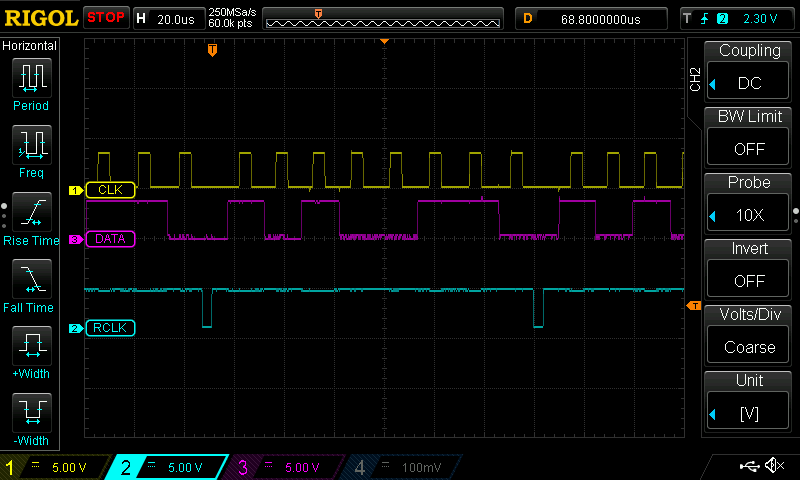Screen dimensions: 800x480
Task: Click the H timebase label icon
Action: 141,19
